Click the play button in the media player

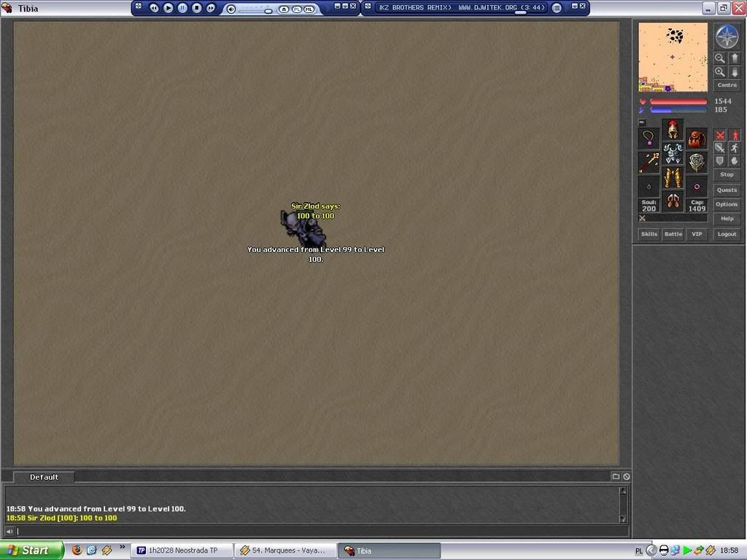coord(169,8)
